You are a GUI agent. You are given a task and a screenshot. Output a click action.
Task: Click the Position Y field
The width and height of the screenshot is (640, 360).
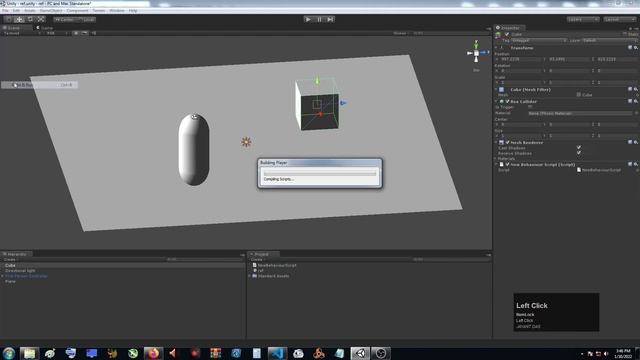[569, 60]
